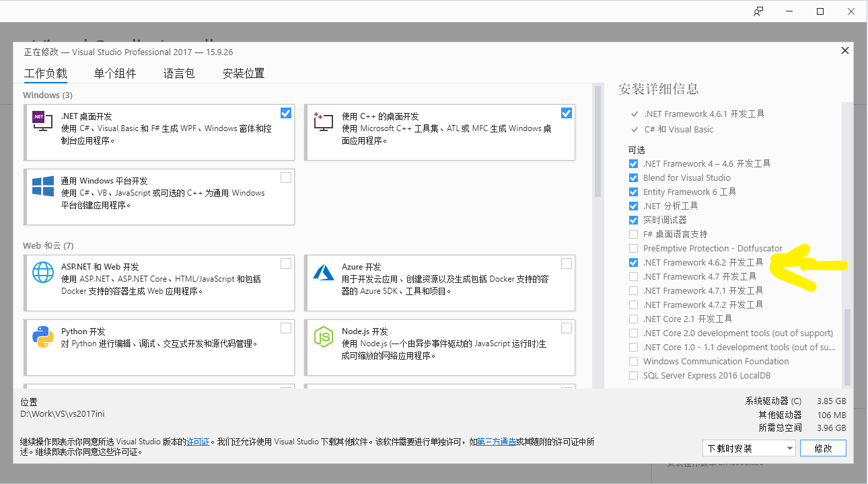Image resolution: width=868 pixels, height=484 pixels.
Task: Click the 所需总空间 3.96 GB value
Action: tap(832, 428)
